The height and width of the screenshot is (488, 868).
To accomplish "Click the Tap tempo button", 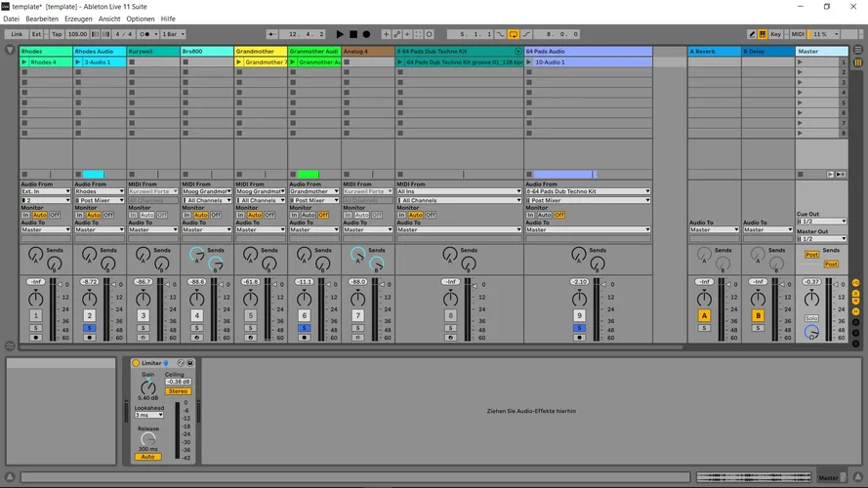I will [x=57, y=34].
